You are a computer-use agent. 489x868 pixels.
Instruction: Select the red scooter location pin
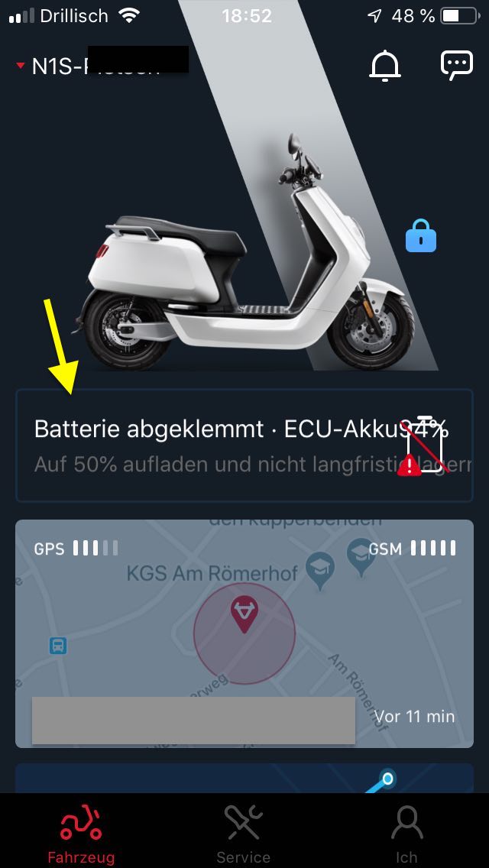[x=244, y=614]
